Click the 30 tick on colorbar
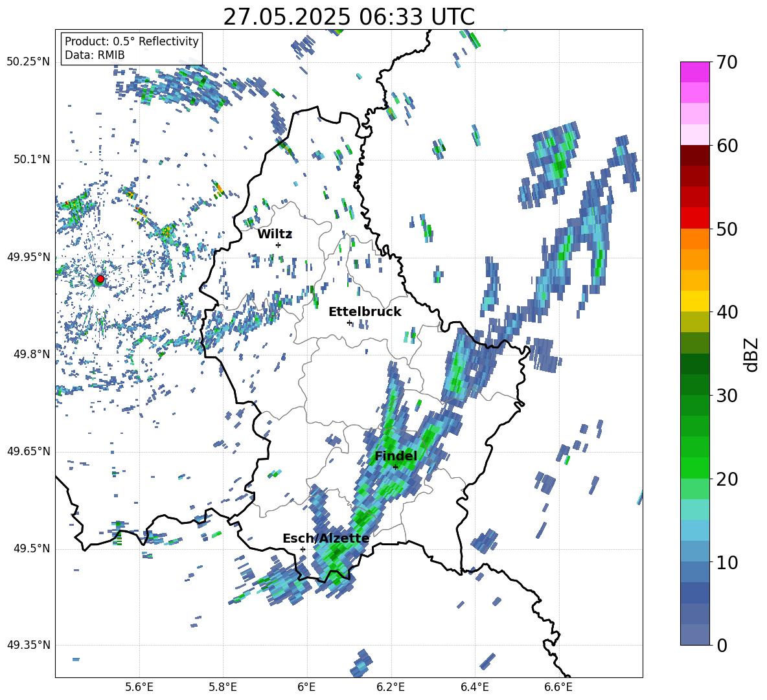This screenshot has width=767, height=700. point(727,396)
